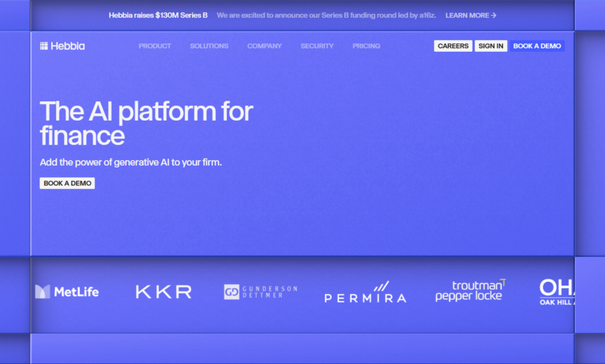The height and width of the screenshot is (364, 605).
Task: Open the Company menu
Action: point(264,46)
